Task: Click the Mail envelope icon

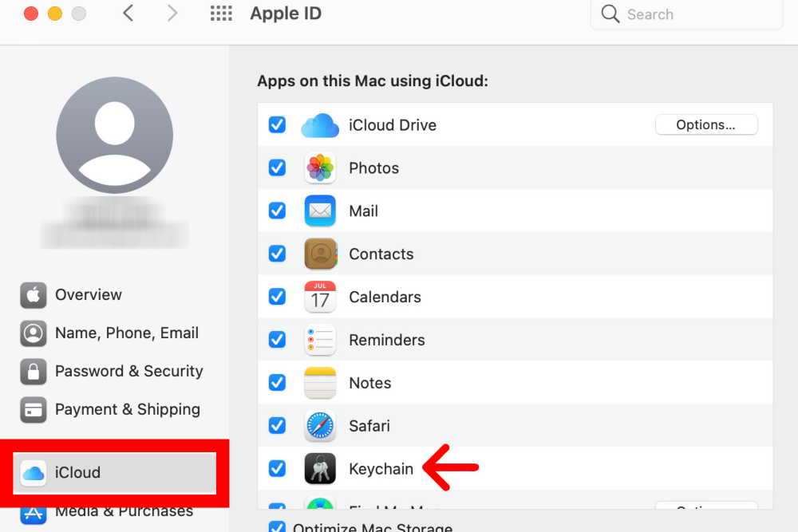Action: point(320,211)
